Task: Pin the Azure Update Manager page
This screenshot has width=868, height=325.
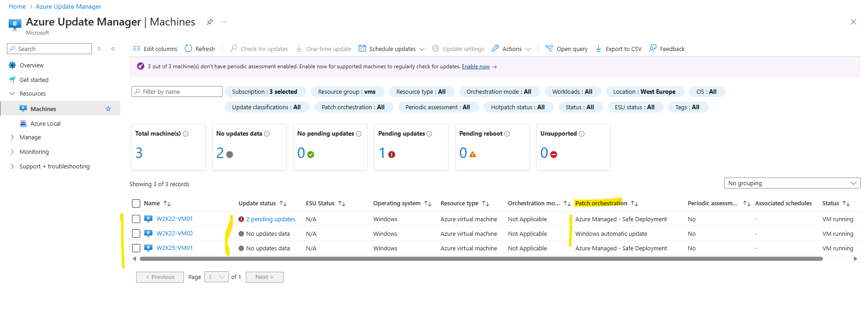Action: click(209, 22)
